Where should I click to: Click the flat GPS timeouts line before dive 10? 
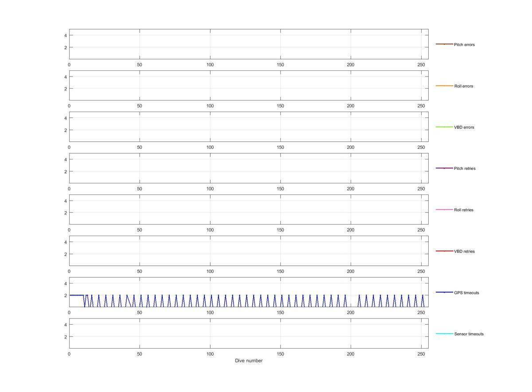click(77, 295)
